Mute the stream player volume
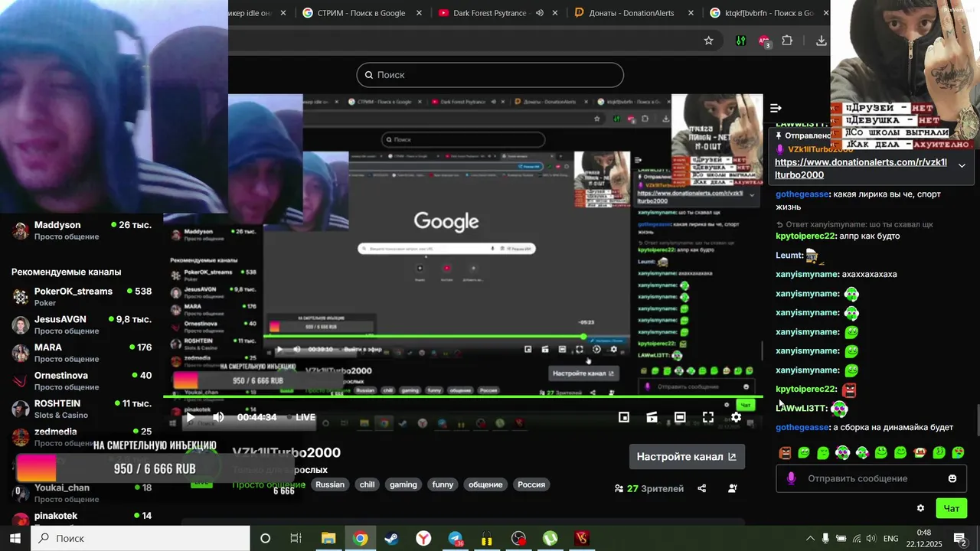This screenshot has width=980, height=551. pyautogui.click(x=218, y=417)
